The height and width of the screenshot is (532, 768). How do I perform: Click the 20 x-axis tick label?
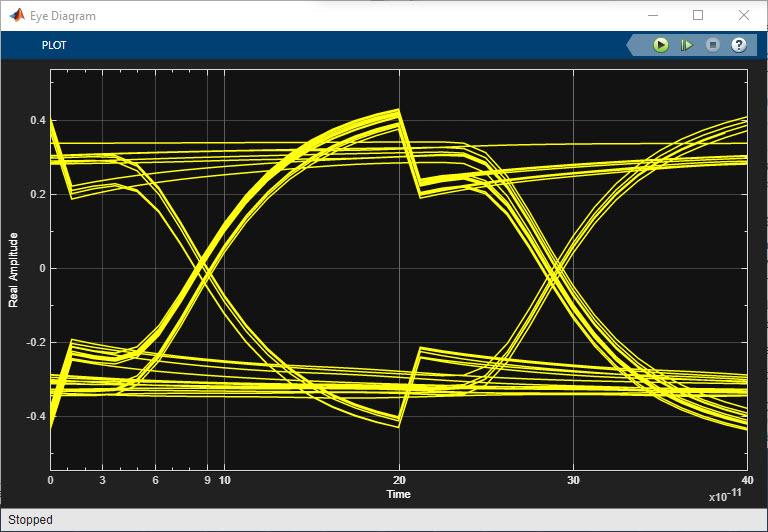pyautogui.click(x=399, y=481)
